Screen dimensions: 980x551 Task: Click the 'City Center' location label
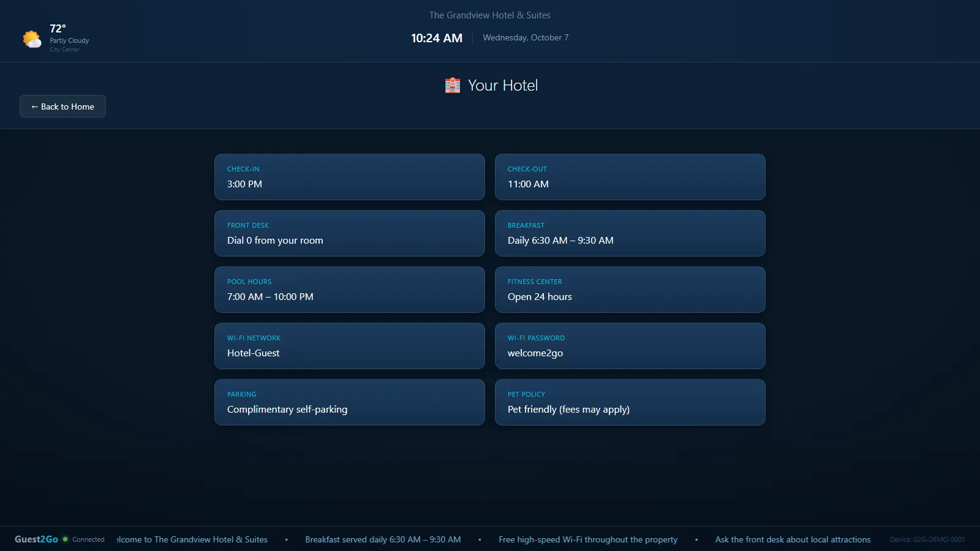point(64,50)
